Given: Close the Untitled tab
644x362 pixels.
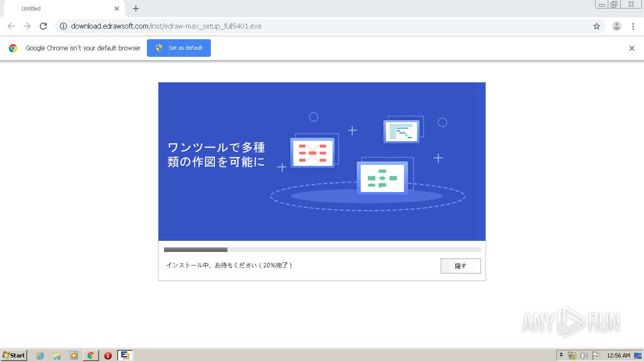Looking at the screenshot, I should coord(117,9).
